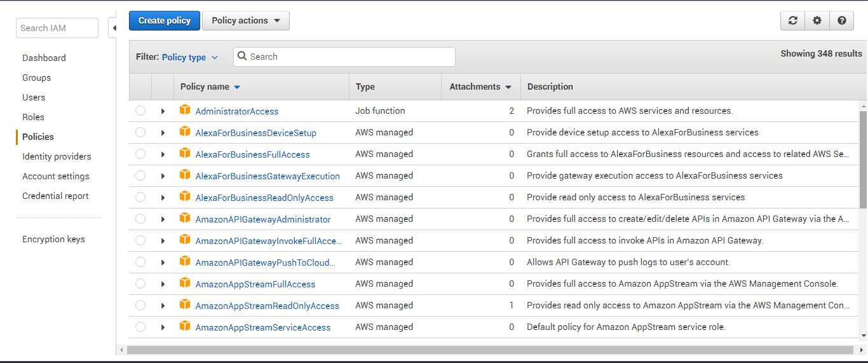This screenshot has width=868, height=363.
Task: Sort by the Policy name column
Action: 210,86
